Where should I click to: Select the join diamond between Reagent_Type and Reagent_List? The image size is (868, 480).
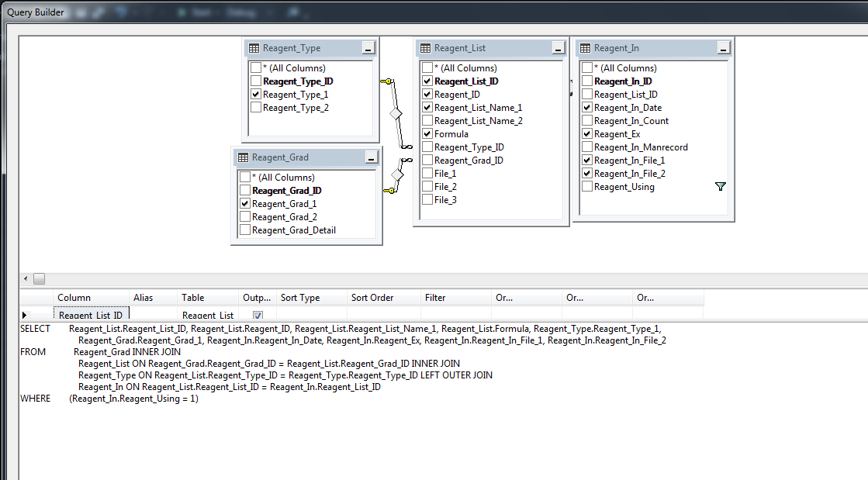[x=396, y=113]
